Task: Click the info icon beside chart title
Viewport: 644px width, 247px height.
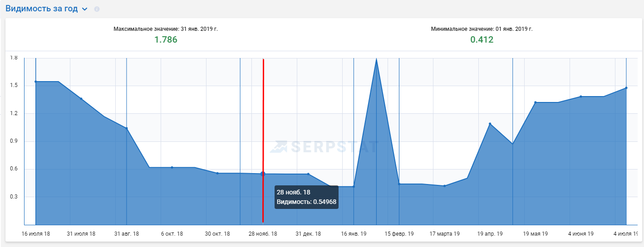Action: point(97,9)
